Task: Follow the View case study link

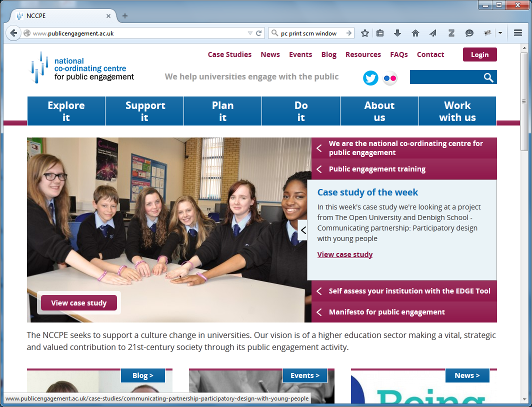Action: [x=344, y=254]
